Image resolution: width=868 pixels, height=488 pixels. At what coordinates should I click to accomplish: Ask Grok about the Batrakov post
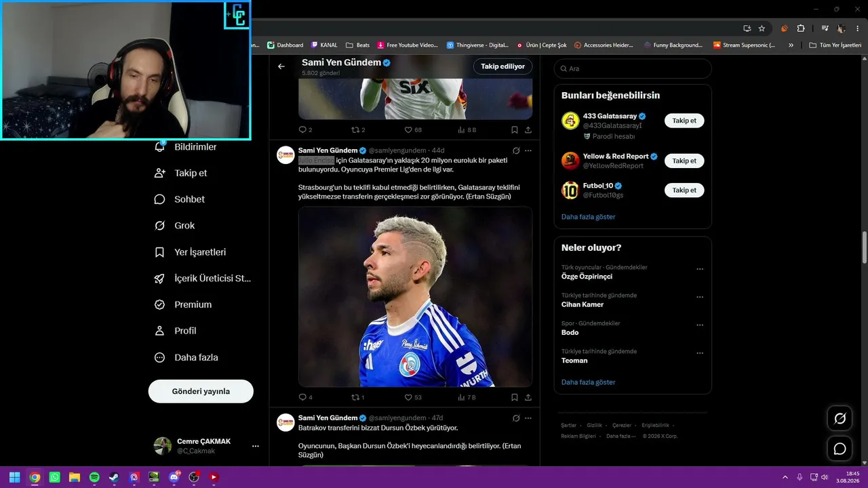tap(516, 418)
